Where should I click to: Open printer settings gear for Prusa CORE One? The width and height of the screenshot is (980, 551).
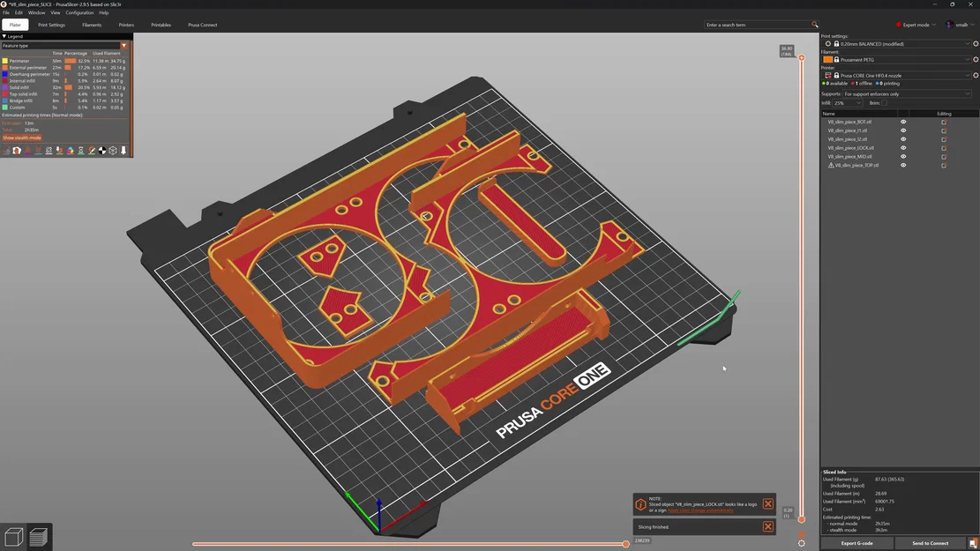[x=976, y=75]
